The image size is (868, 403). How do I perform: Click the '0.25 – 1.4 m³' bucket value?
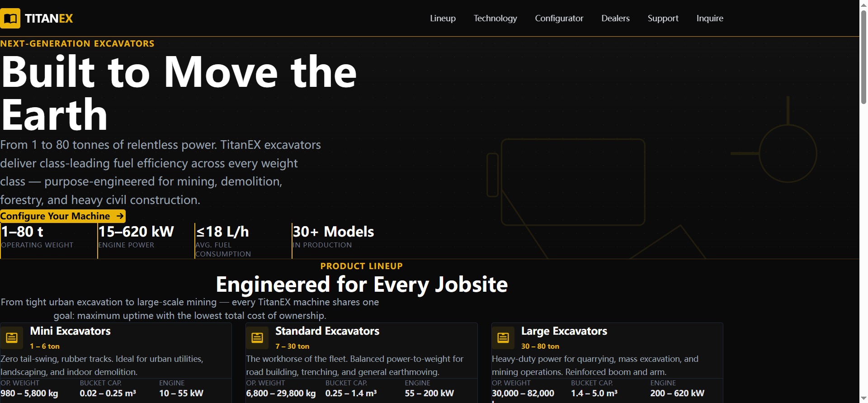pos(351,393)
